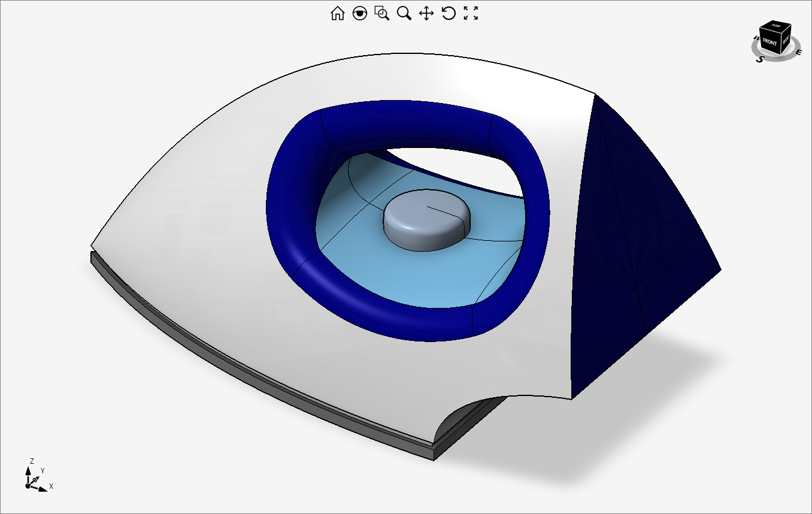The image size is (812, 514).
Task: Click the E compass label beside the cube
Action: [x=798, y=52]
